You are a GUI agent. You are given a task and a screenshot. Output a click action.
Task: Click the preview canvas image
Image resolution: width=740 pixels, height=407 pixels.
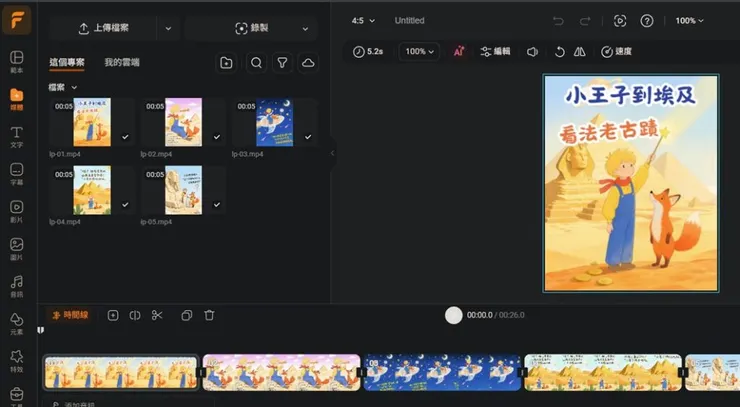tap(631, 183)
